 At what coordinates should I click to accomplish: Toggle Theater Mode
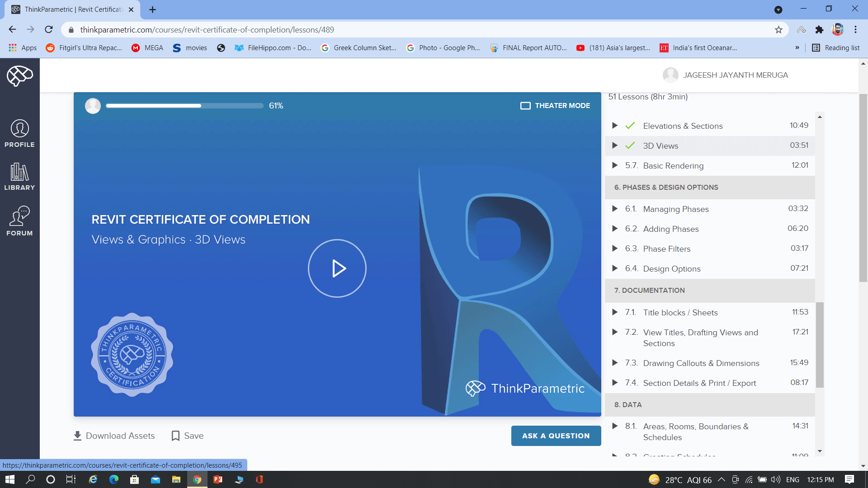(x=555, y=106)
